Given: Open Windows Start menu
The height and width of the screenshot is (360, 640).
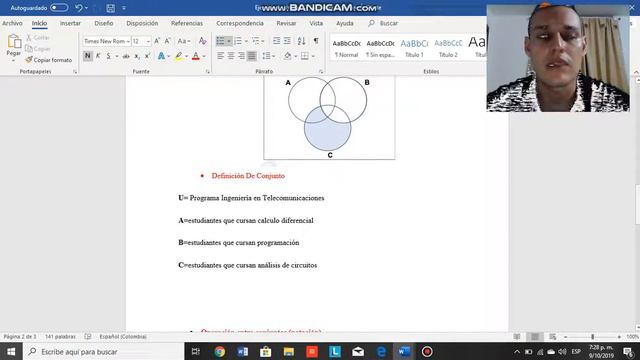Looking at the screenshot, I should coord(11,351).
